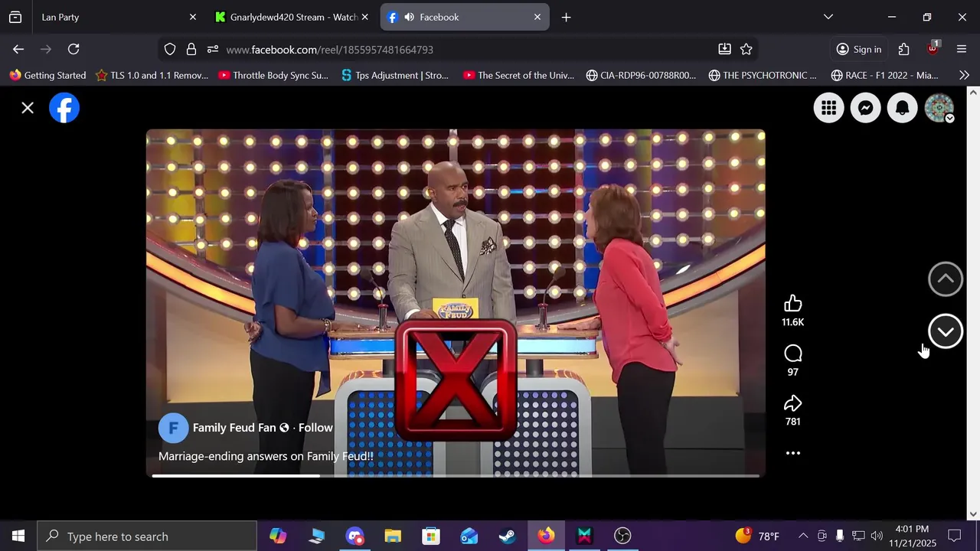
Task: Open OBS Studio from the taskbar
Action: (x=622, y=536)
